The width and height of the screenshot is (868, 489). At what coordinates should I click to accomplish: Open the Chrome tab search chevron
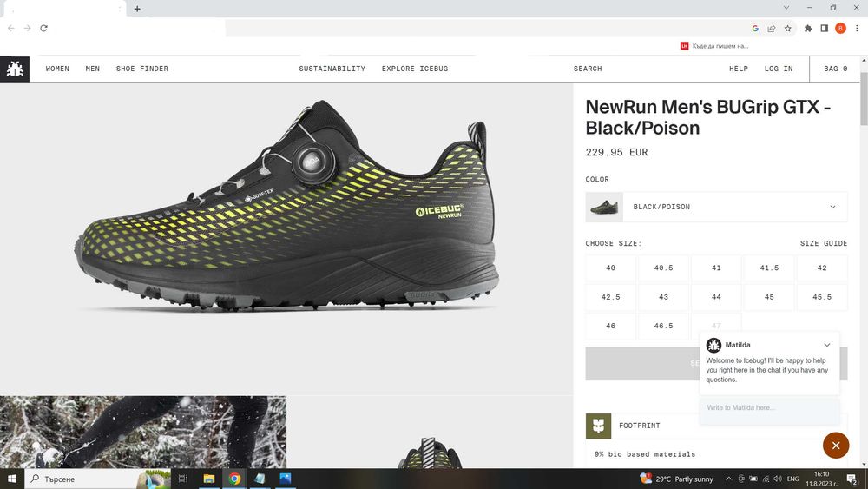[786, 8]
